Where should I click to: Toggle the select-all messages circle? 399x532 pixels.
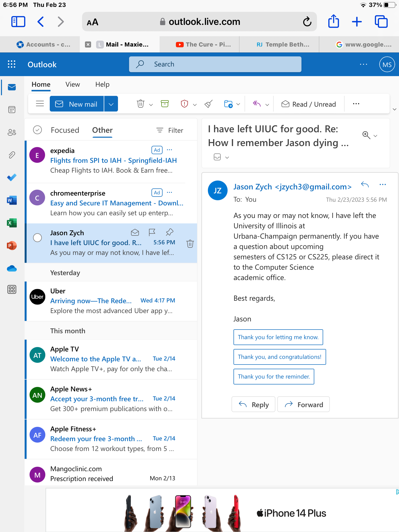37,130
